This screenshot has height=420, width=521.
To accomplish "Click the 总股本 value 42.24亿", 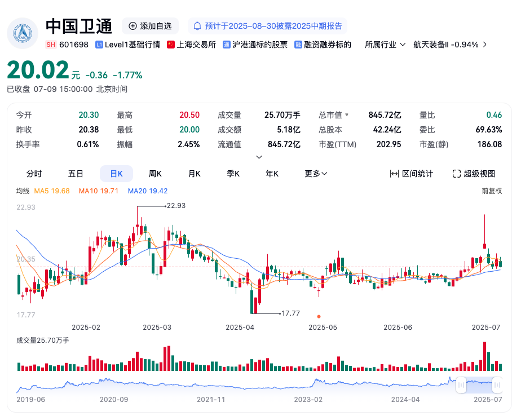I will point(387,130).
